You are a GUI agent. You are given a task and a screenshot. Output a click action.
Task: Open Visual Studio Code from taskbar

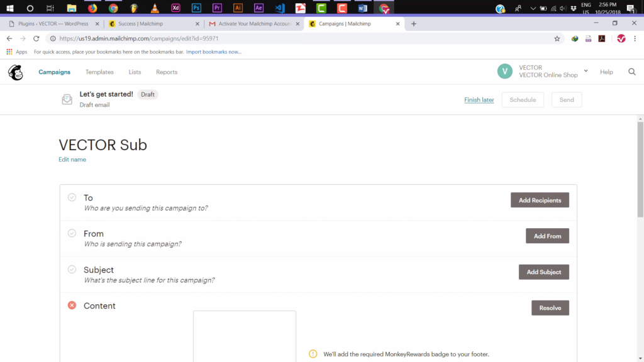click(280, 8)
